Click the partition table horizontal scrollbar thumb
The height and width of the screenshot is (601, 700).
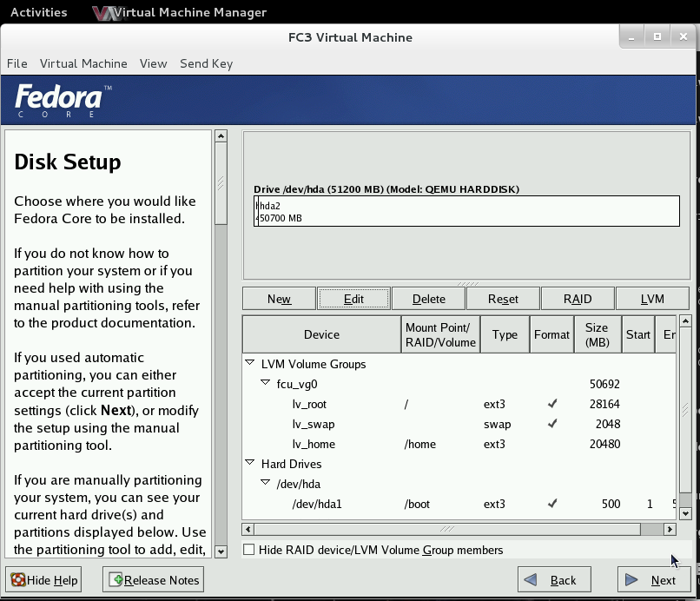point(447,529)
